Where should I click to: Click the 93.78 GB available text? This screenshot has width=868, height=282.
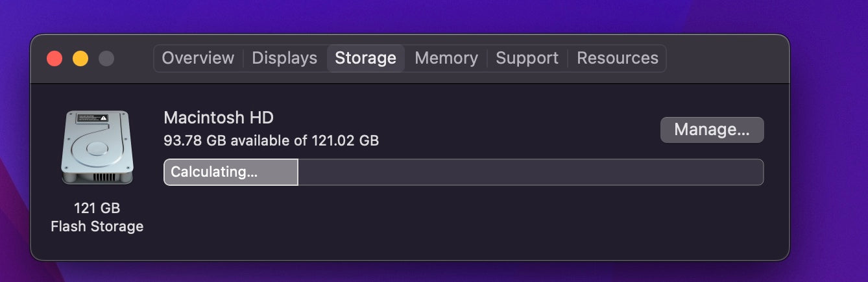(x=271, y=140)
